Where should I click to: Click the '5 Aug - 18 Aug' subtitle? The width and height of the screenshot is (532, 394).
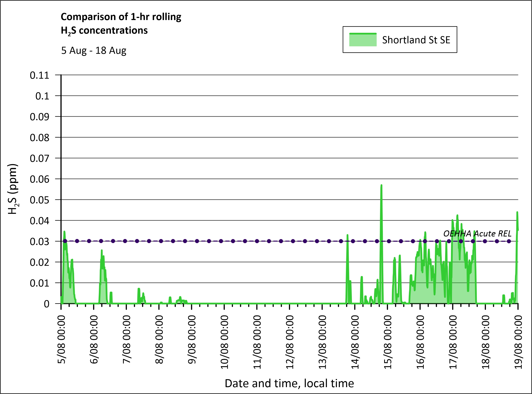click(94, 51)
